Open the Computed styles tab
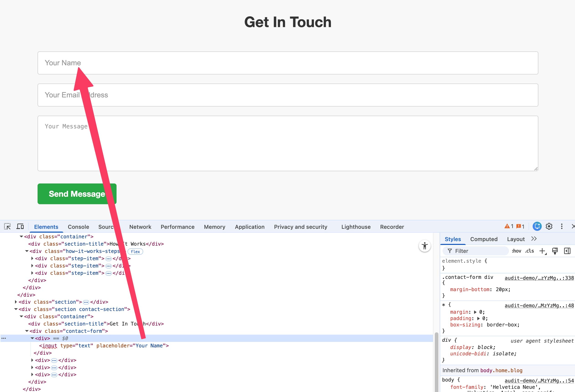 (484, 239)
